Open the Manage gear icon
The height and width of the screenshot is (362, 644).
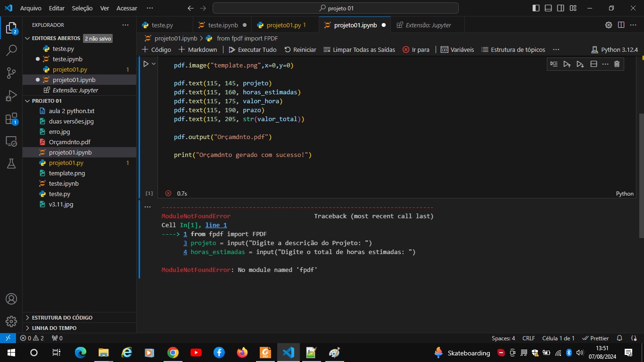pyautogui.click(x=11, y=321)
